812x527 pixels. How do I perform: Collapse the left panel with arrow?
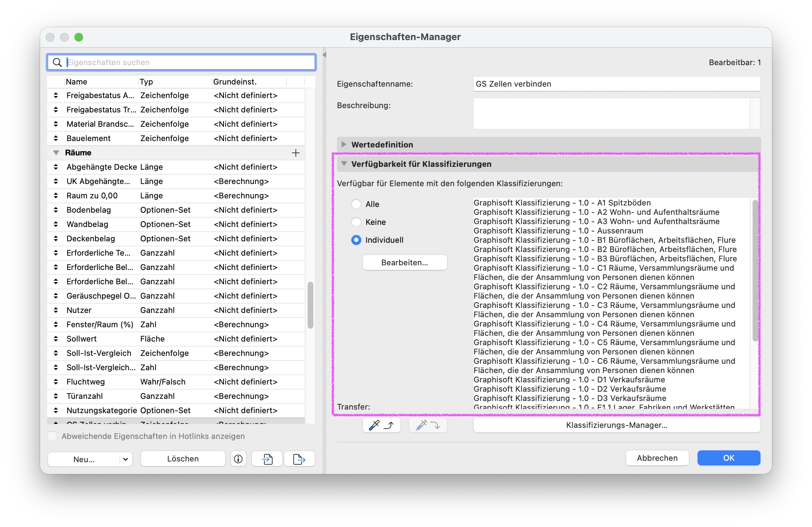coord(324,55)
